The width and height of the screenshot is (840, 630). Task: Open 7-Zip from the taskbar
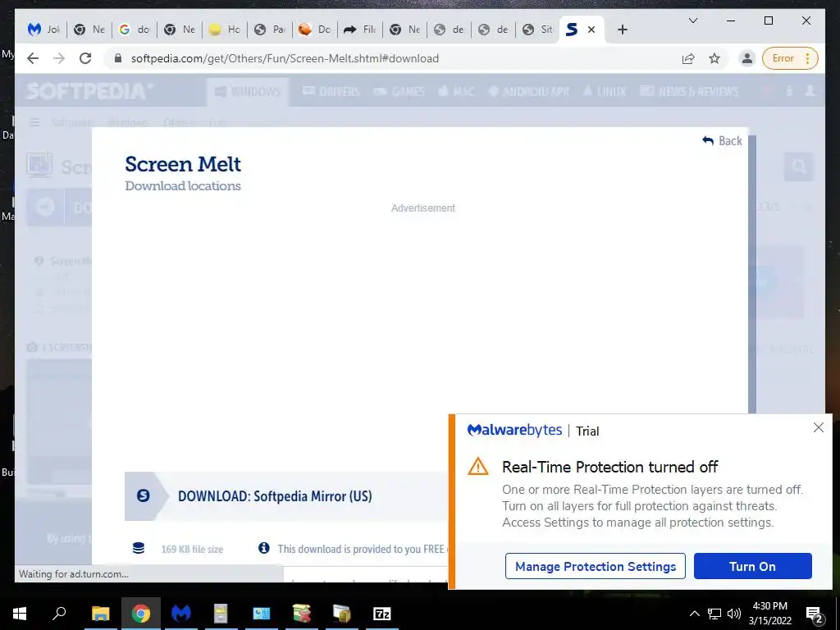381,614
